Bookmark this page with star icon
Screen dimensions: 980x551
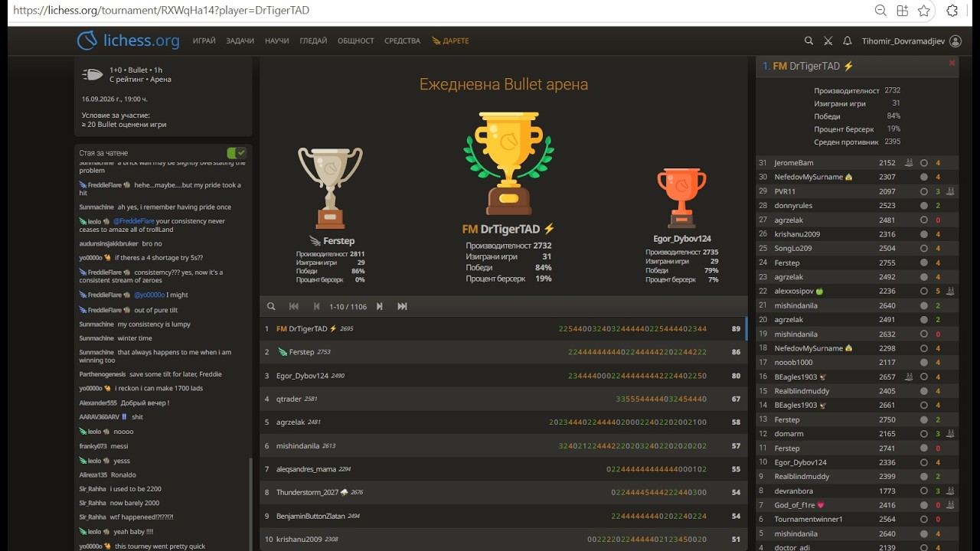[x=924, y=11]
